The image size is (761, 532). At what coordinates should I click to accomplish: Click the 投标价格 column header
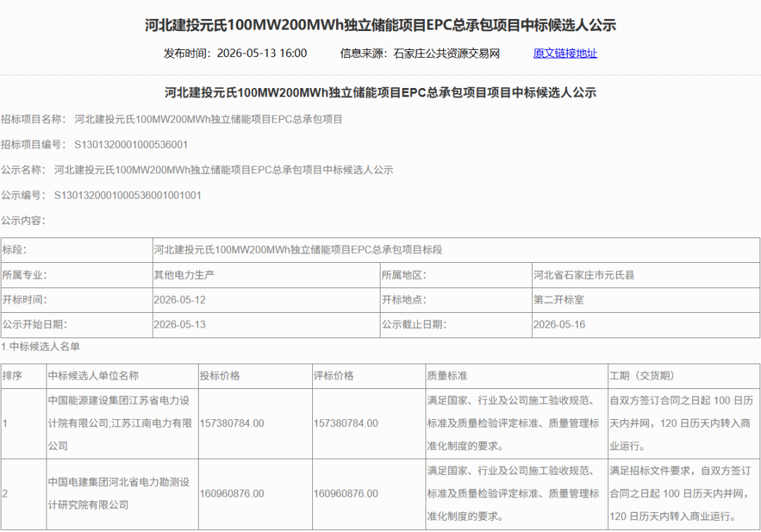pyautogui.click(x=255, y=376)
